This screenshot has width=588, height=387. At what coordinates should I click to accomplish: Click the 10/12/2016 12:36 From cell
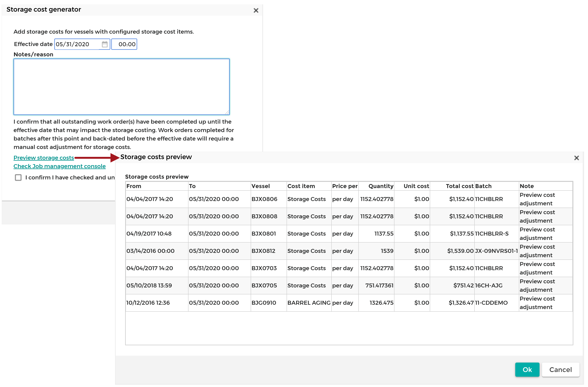157,303
